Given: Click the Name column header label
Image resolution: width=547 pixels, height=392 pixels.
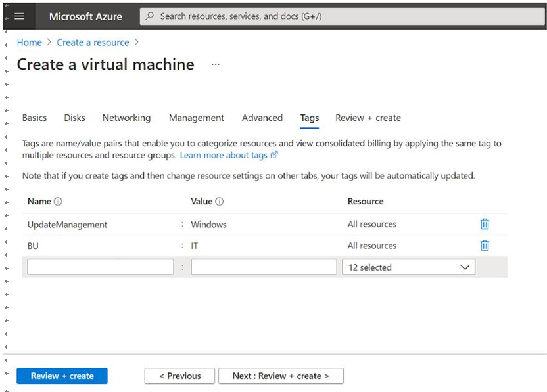Looking at the screenshot, I should (39, 201).
